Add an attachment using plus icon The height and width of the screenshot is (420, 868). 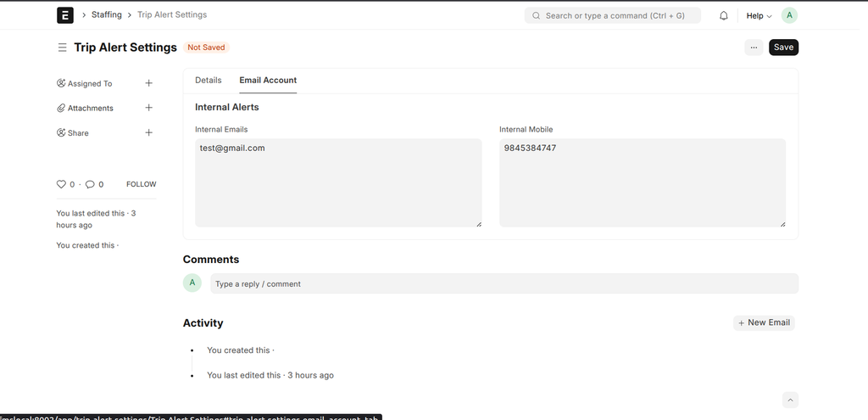(x=149, y=108)
